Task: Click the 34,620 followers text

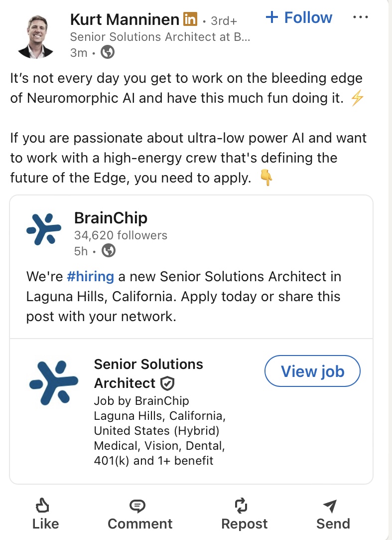Action: click(121, 235)
